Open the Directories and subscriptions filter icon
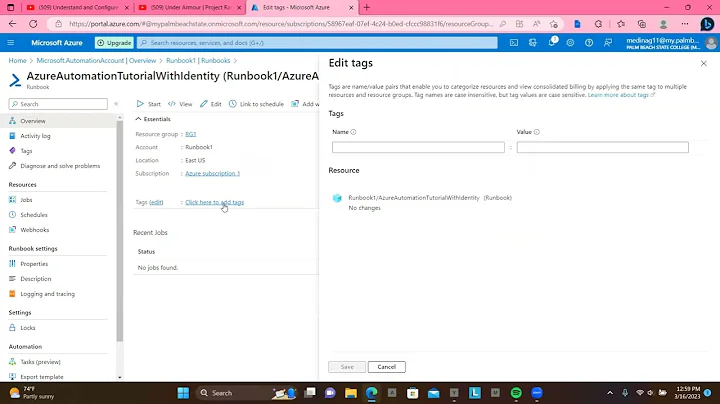The height and width of the screenshot is (404, 720). (533, 43)
